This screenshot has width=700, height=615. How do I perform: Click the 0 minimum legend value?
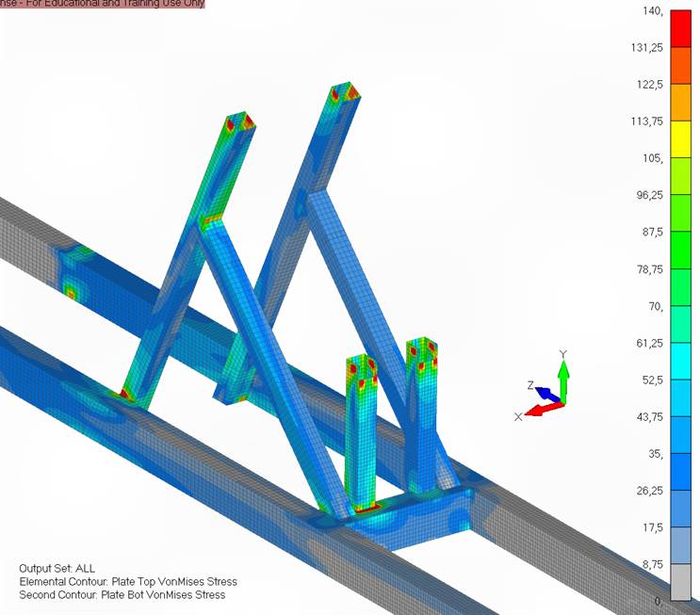pyautogui.click(x=659, y=601)
